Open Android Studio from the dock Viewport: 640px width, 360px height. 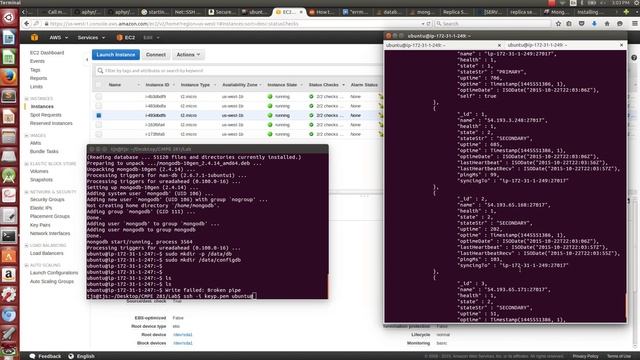9,176
